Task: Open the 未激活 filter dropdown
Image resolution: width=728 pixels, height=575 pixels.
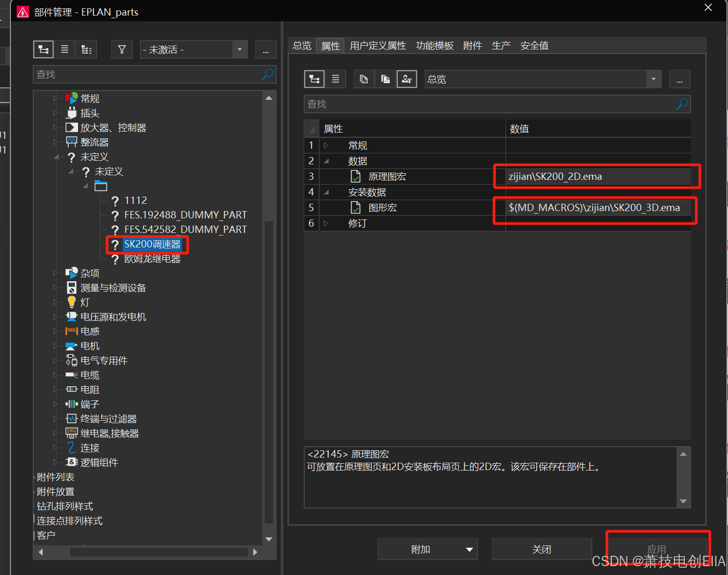Action: (240, 49)
